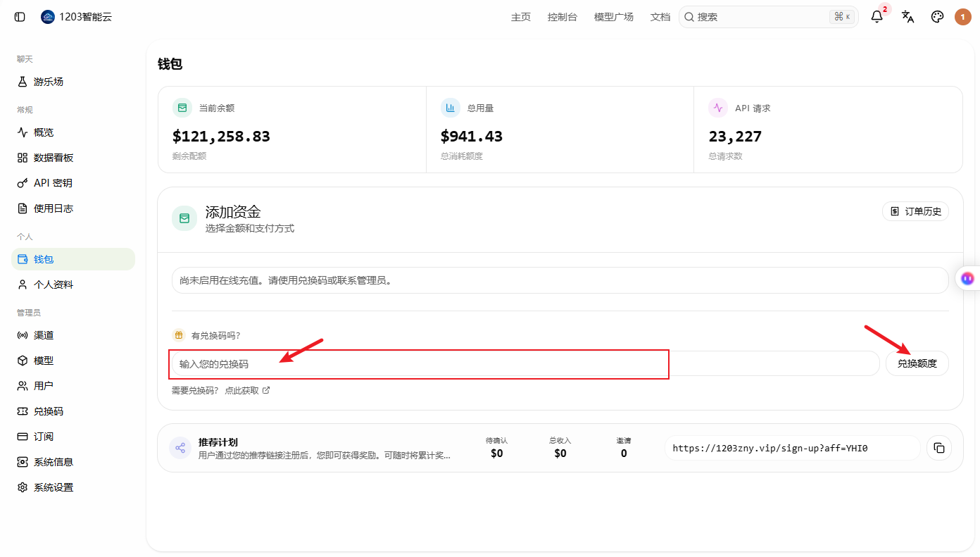Open 系统设置 in the sidebar

click(x=73, y=487)
